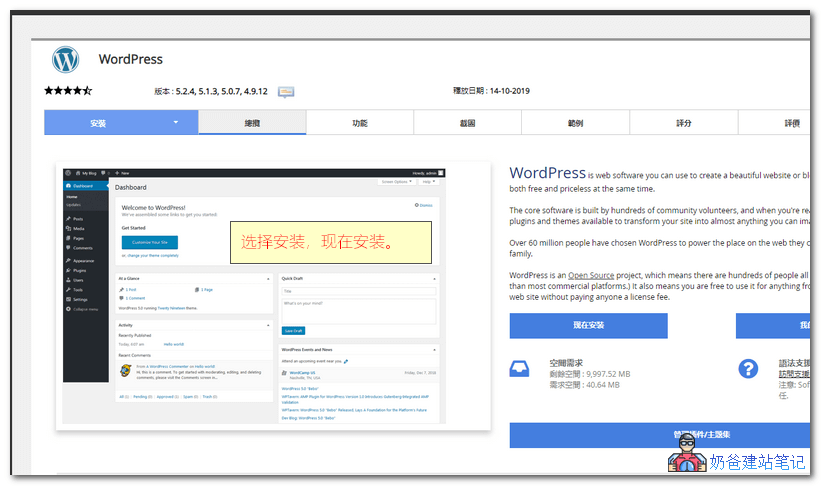Click the blue question mark support icon
Image resolution: width=821 pixels, height=486 pixels.
coord(748,369)
